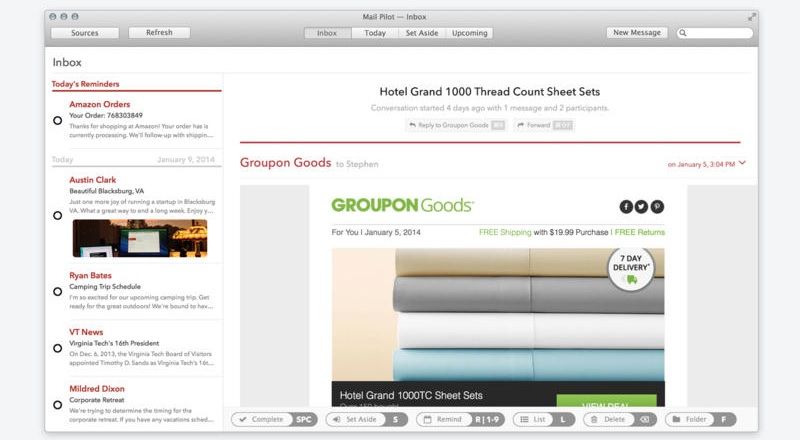Click the Delete trash icon

click(594, 420)
